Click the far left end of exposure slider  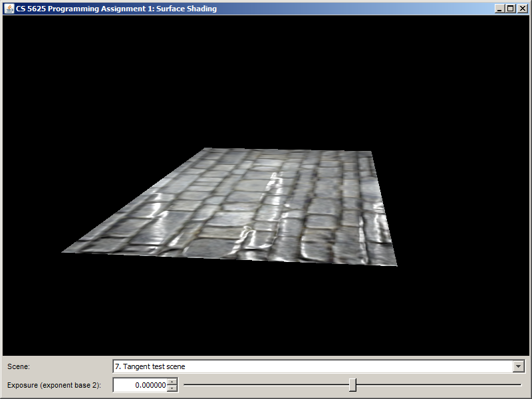pos(185,385)
